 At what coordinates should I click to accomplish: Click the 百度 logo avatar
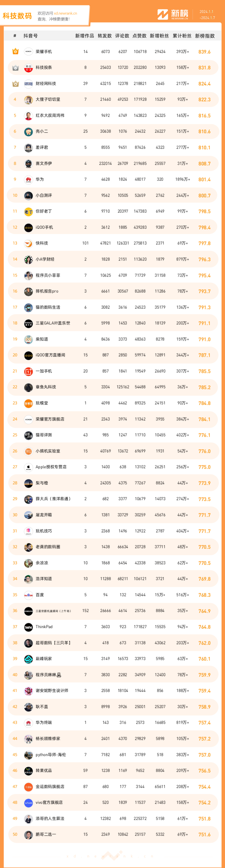(29, 595)
